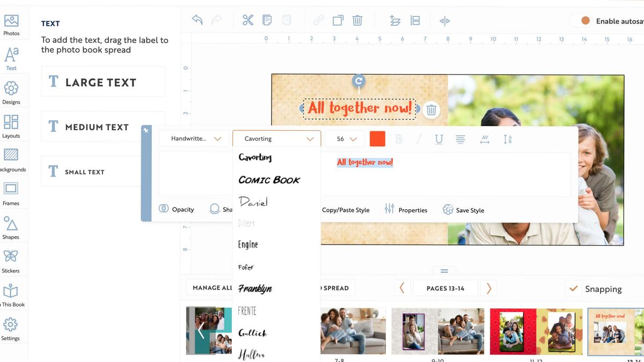This screenshot has height=362, width=644.
Task: Click the red text color swatch
Action: point(377,138)
